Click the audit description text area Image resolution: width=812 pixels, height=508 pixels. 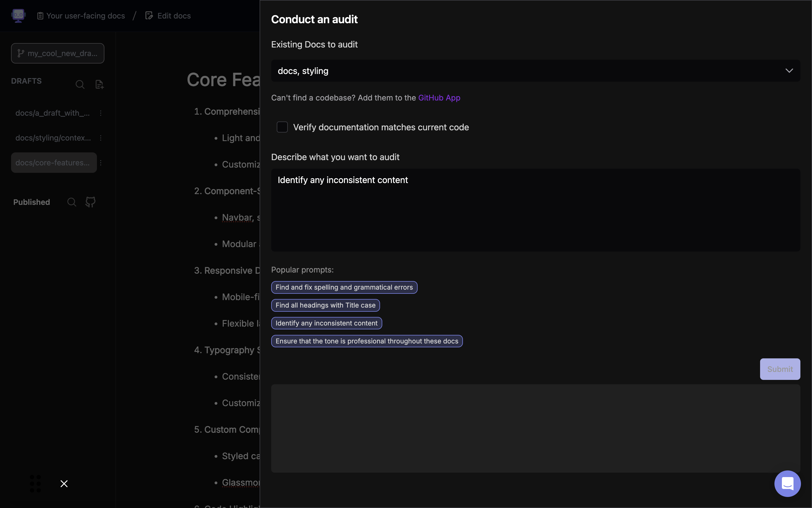(536, 210)
